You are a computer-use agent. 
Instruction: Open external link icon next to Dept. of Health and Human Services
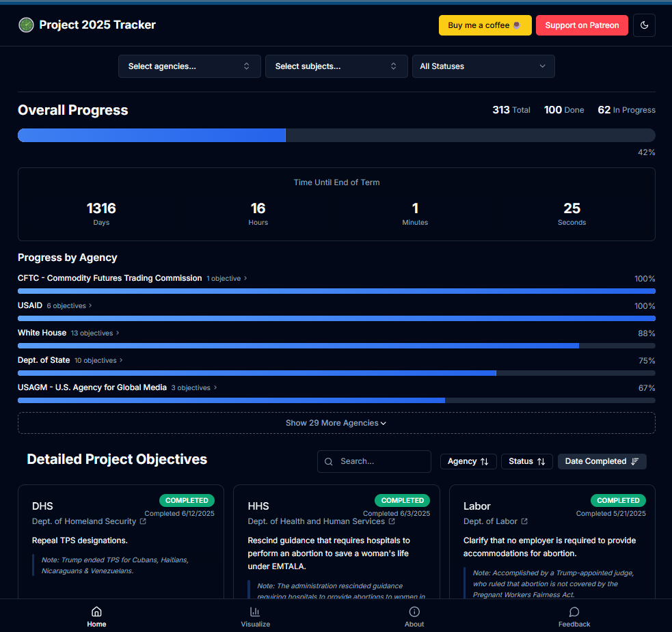click(392, 521)
